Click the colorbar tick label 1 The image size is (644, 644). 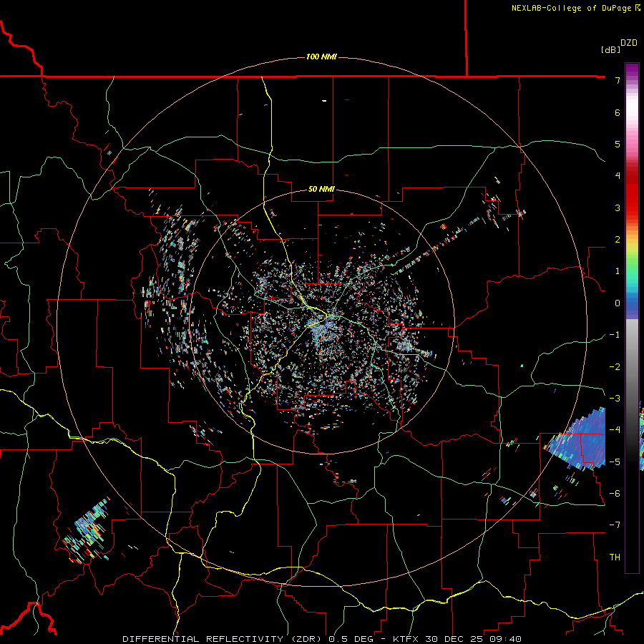(x=618, y=271)
